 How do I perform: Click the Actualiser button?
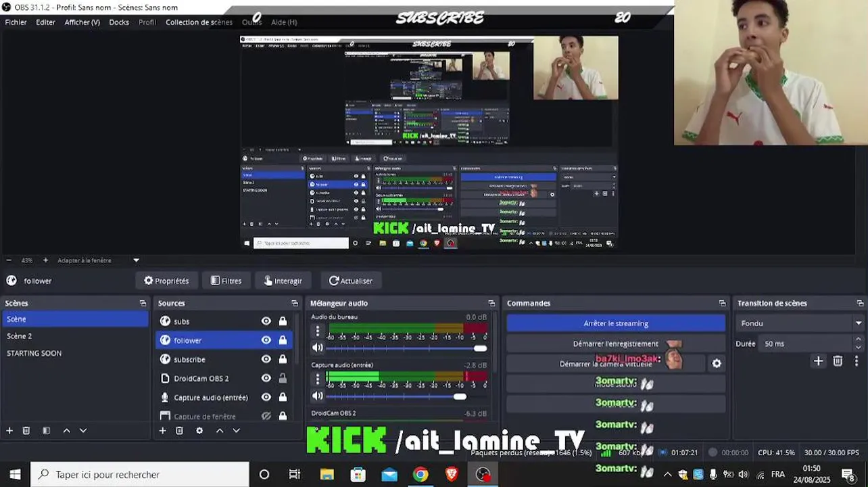351,281
